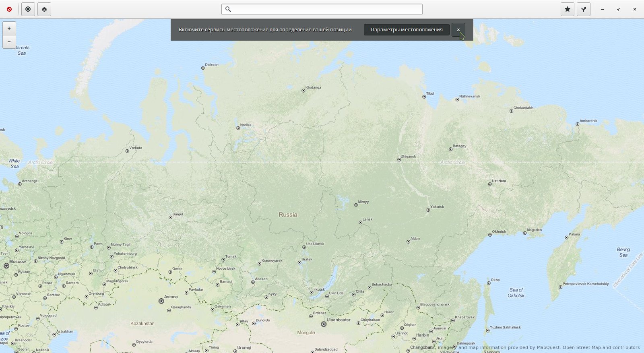
Task: Click the Irkutsk city label
Action: click(x=319, y=290)
